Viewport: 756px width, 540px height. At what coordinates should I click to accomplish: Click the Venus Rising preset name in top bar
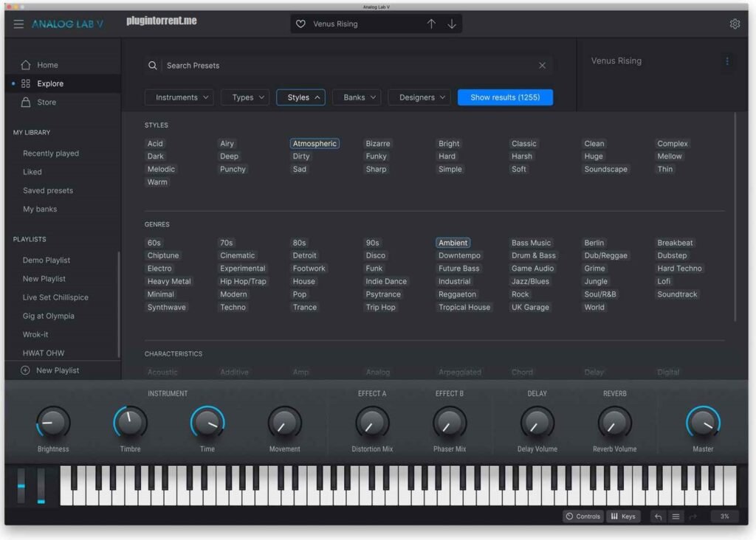335,24
